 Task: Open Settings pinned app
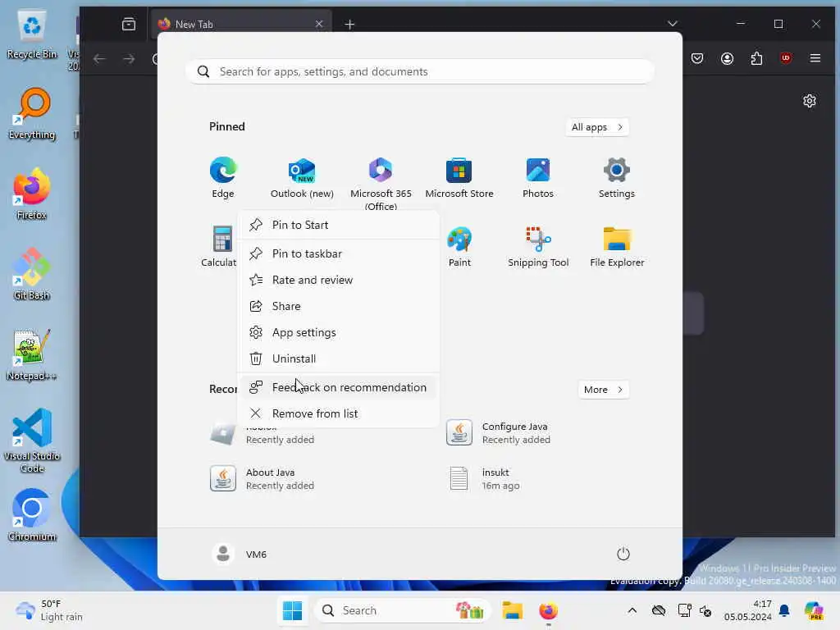click(617, 177)
